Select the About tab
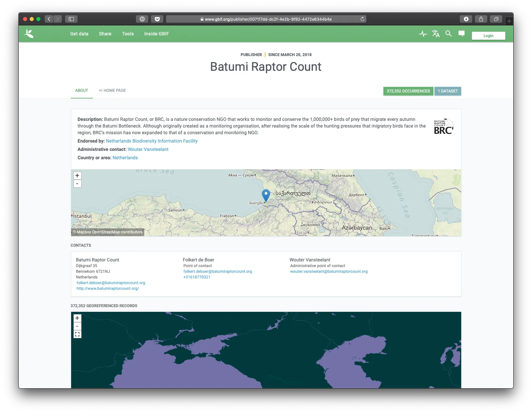 pos(81,90)
